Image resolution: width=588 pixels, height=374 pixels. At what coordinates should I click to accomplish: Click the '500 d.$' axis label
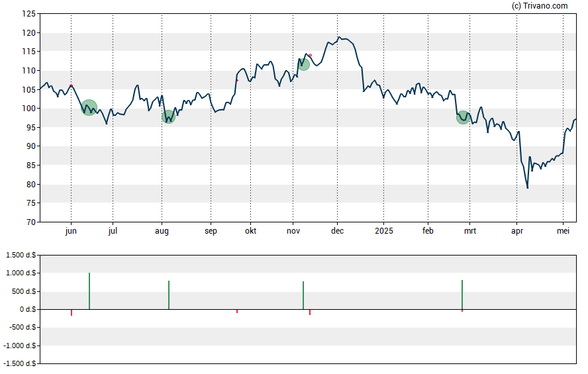(24, 291)
